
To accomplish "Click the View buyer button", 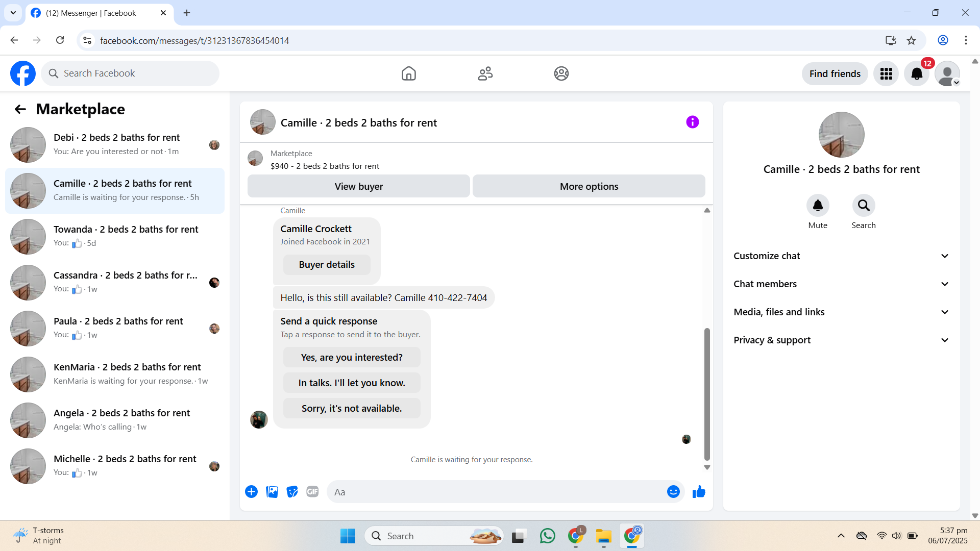I will coord(359,186).
